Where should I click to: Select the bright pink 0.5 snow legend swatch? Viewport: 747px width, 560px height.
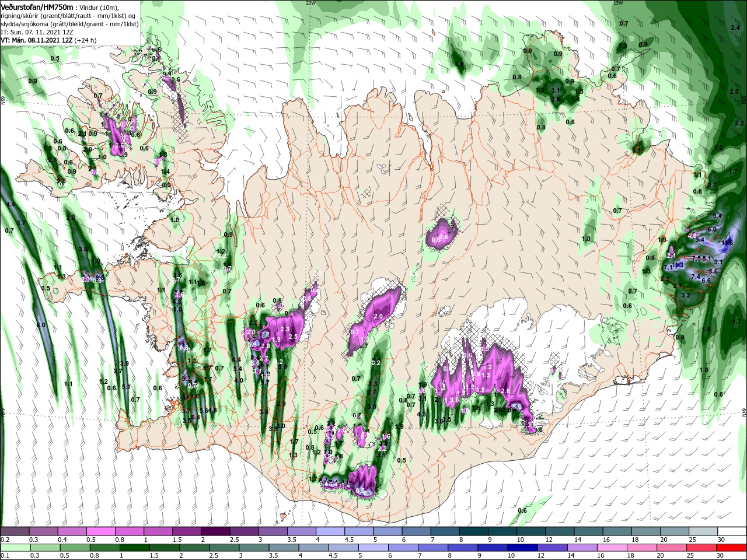(x=100, y=531)
